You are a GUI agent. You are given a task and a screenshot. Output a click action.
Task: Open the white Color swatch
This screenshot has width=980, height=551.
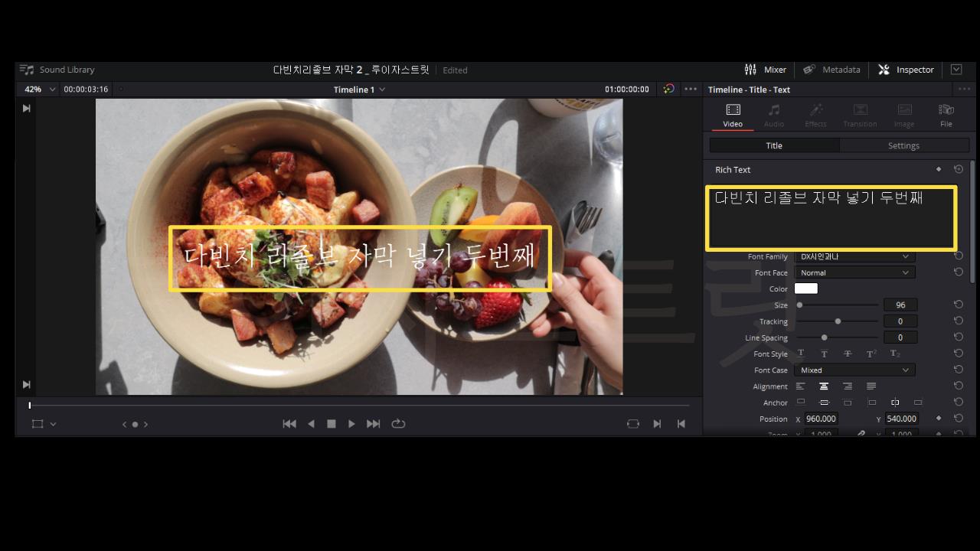point(806,289)
